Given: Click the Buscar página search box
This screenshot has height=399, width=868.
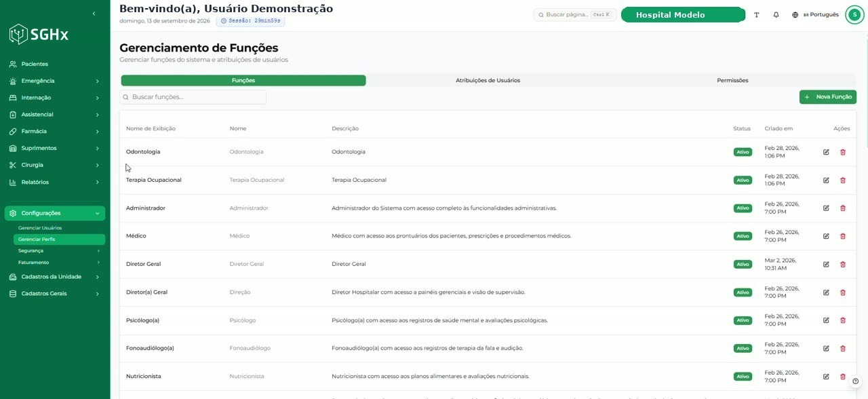Looking at the screenshot, I should pos(575,15).
